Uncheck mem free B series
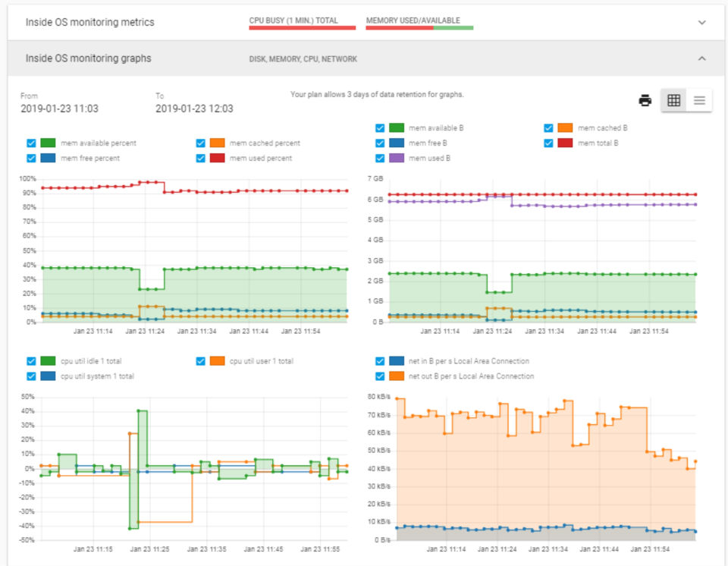Image resolution: width=728 pixels, height=566 pixels. (x=380, y=143)
